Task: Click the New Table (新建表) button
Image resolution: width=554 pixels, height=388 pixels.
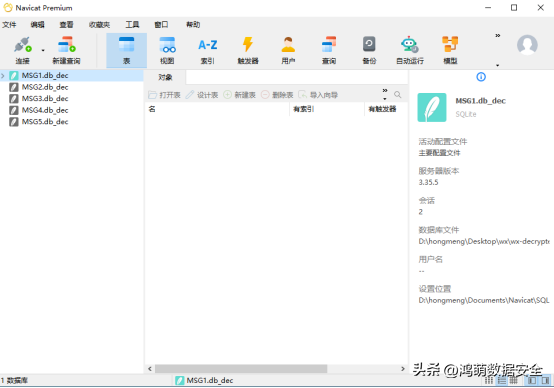Action: [x=240, y=95]
